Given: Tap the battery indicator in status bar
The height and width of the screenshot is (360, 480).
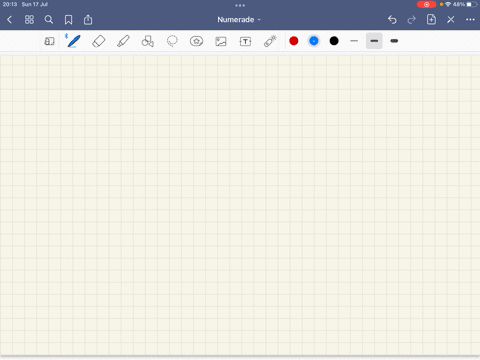Looking at the screenshot, I should [x=472, y=4].
